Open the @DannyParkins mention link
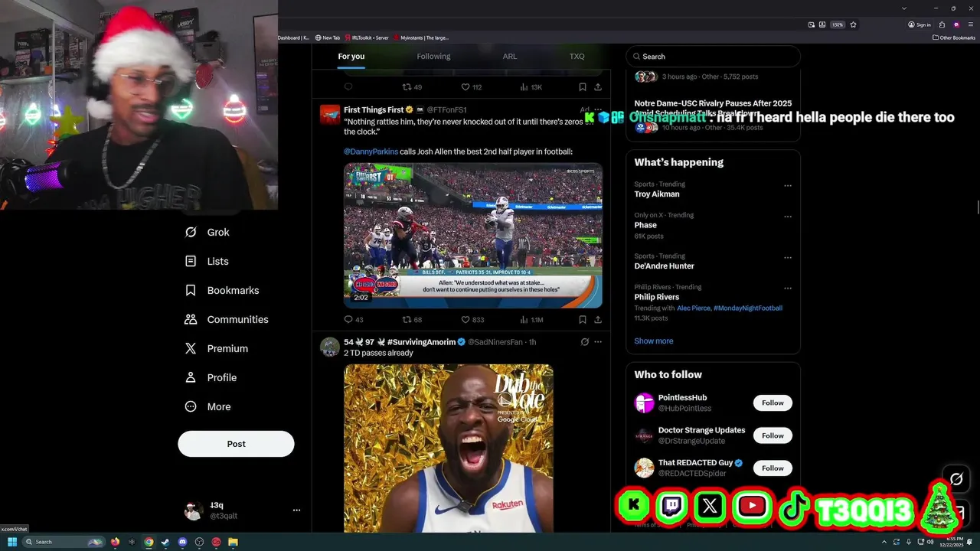This screenshot has width=980, height=551. click(371, 152)
